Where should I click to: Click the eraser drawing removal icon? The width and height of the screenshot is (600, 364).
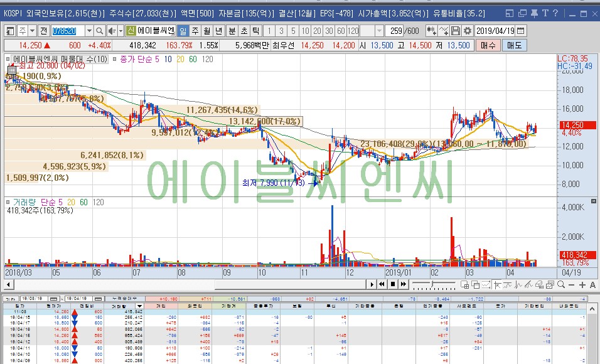(x=540, y=284)
